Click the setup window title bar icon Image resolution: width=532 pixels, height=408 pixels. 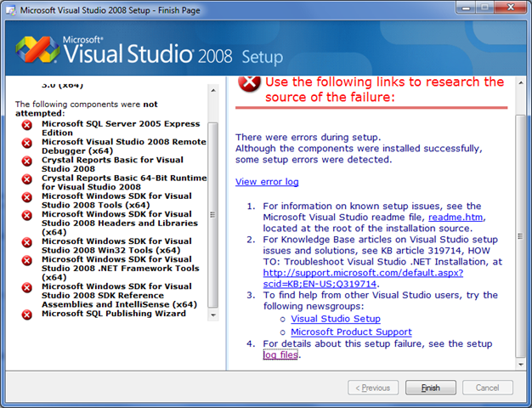(11, 10)
